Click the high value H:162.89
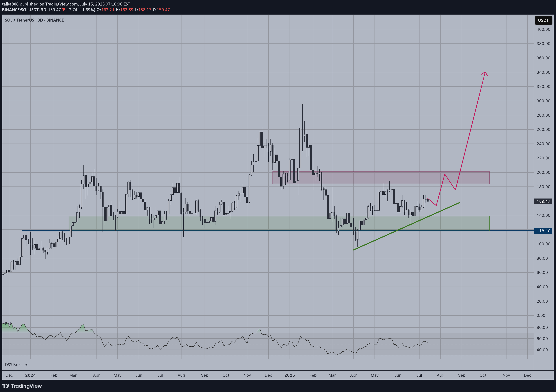This screenshot has width=556, height=392. pyautogui.click(x=124, y=10)
